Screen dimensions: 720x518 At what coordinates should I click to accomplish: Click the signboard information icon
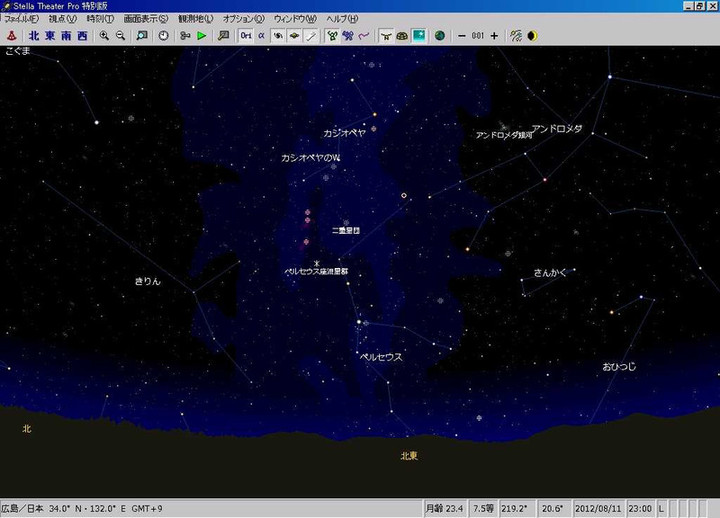pyautogui.click(x=223, y=36)
